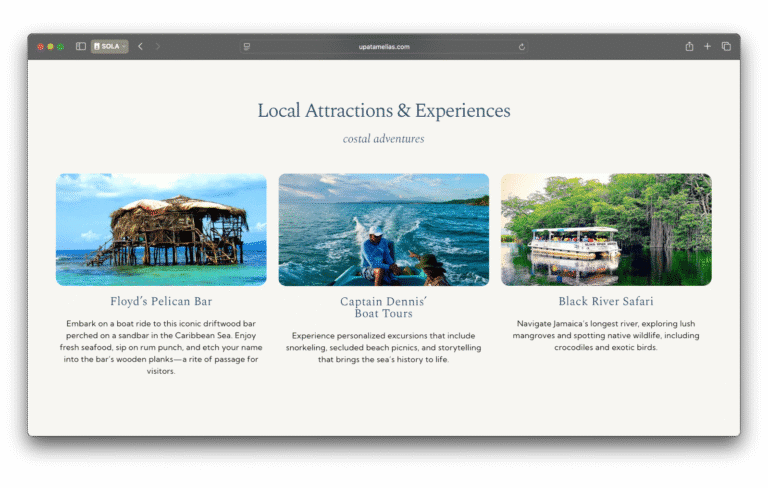768x488 pixels.
Task: Go back to the previous page
Action: (x=140, y=46)
